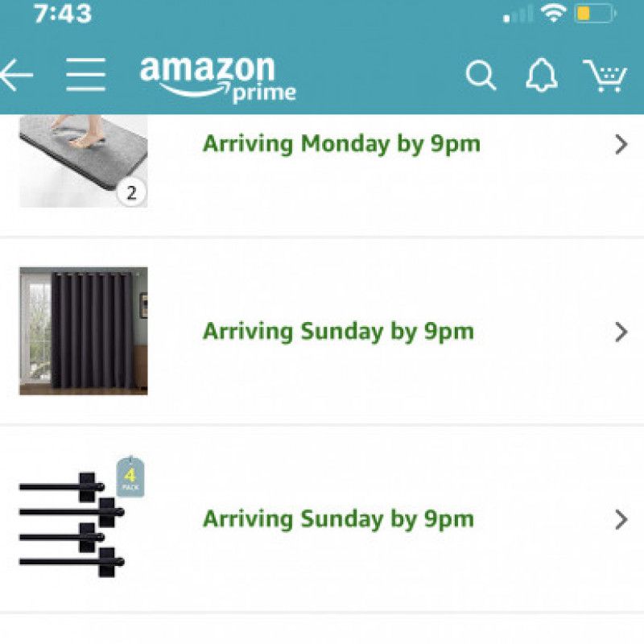
Task: Tap the Amazon Prime logo
Action: 217,79
